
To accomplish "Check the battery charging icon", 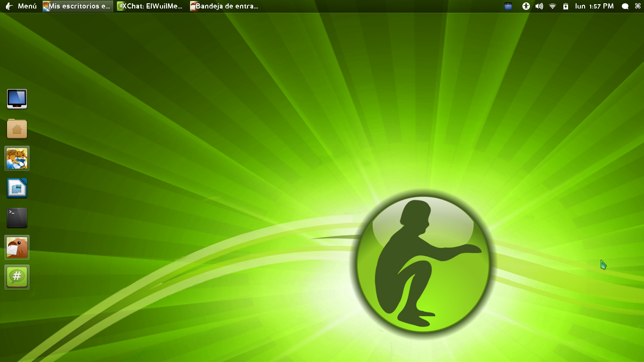I will [566, 6].
